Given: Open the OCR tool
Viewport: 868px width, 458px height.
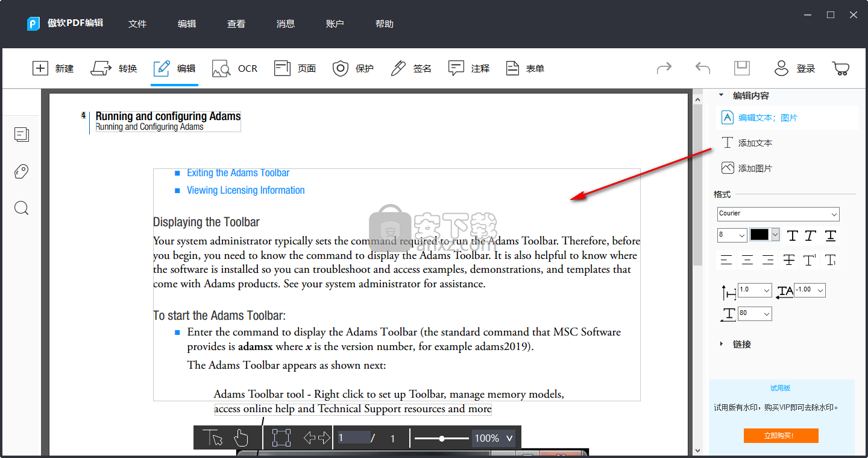Looking at the screenshot, I should click(234, 68).
